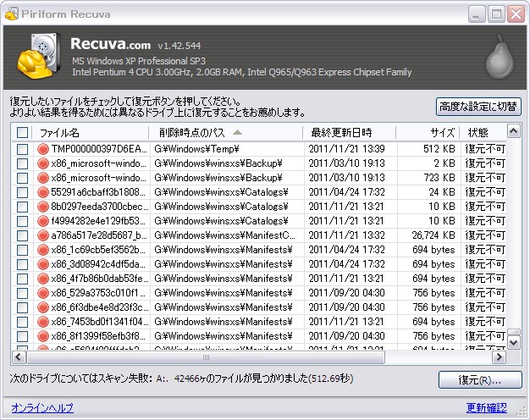This screenshot has height=420, width=530.
Task: Sort by the 状態 column header
Action: [483, 132]
